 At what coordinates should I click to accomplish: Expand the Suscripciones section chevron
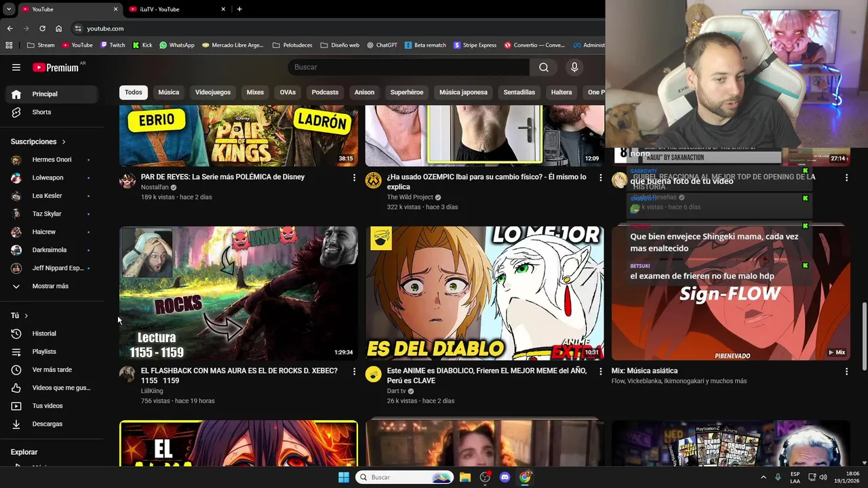pos(64,142)
